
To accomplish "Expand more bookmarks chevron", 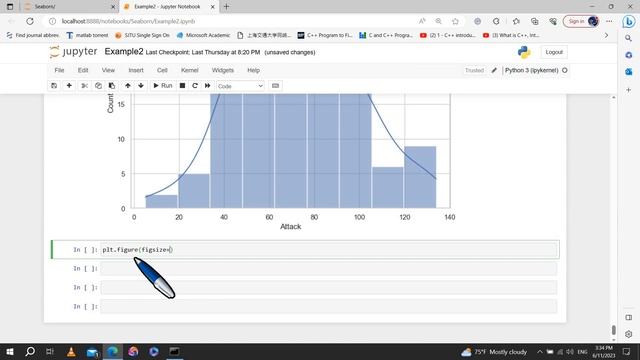I will (x=606, y=36).
